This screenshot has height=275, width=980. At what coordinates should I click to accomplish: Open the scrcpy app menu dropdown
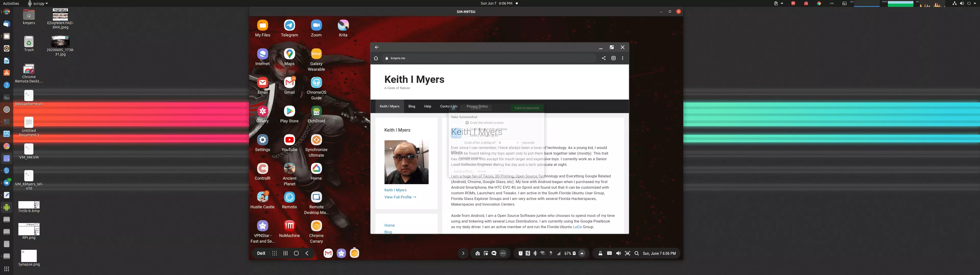38,3
